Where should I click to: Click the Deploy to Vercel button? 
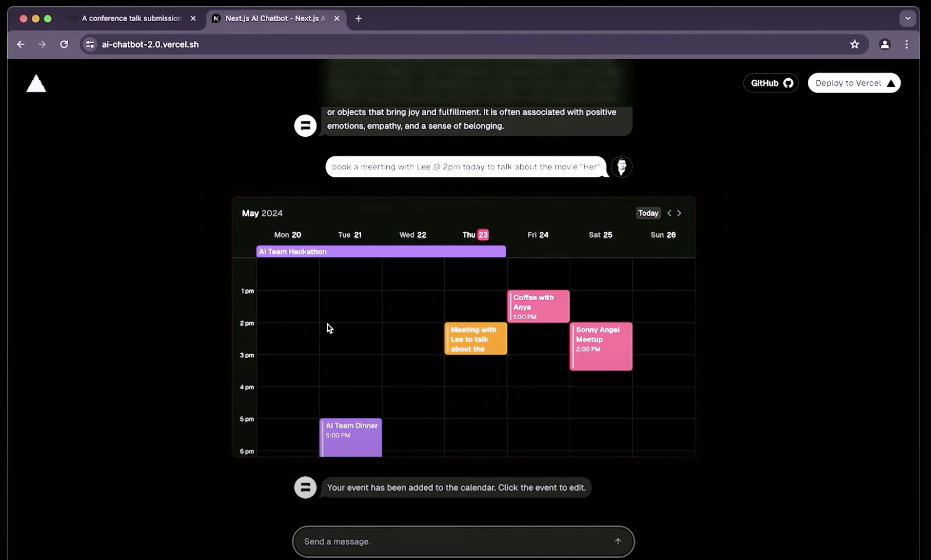pos(854,83)
